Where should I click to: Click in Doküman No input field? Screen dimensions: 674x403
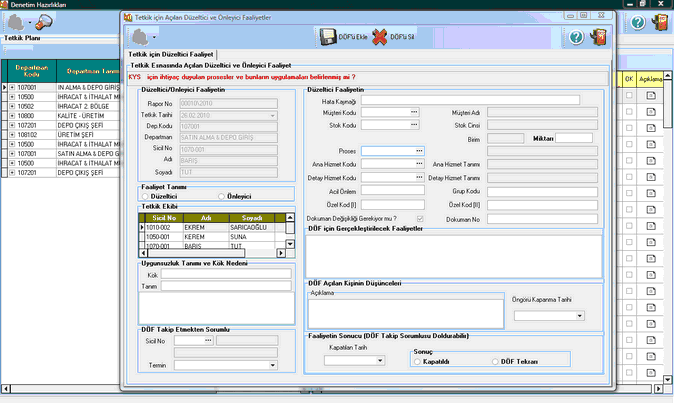542,219
